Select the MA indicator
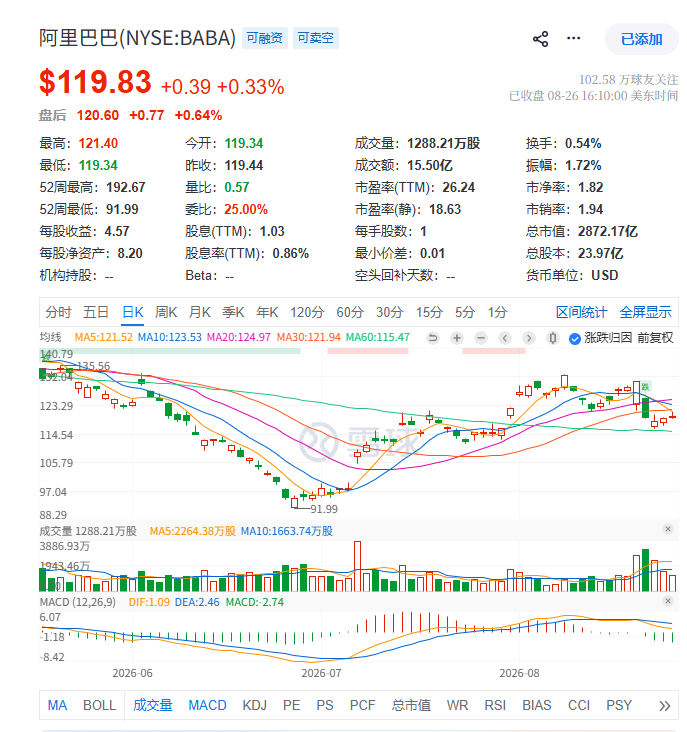Screen dimensions: 687x732 click(x=57, y=705)
